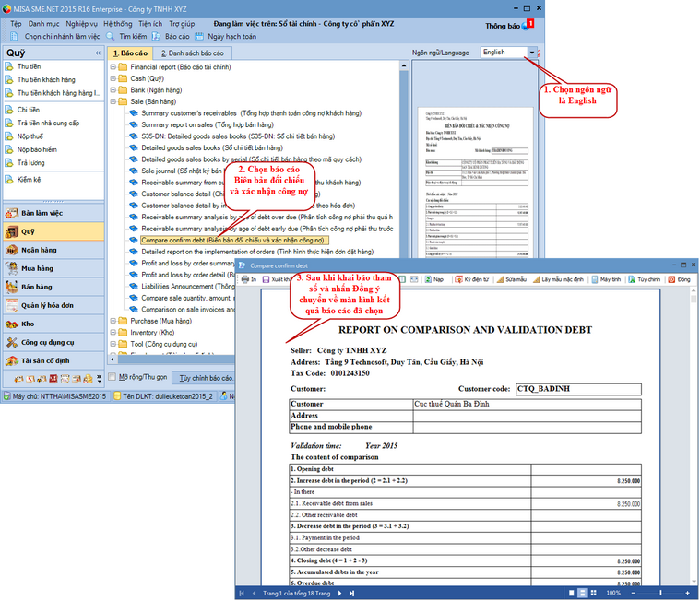Screen dimensions: 700x601
Task: Go to next page in report viewer
Action: 339,593
